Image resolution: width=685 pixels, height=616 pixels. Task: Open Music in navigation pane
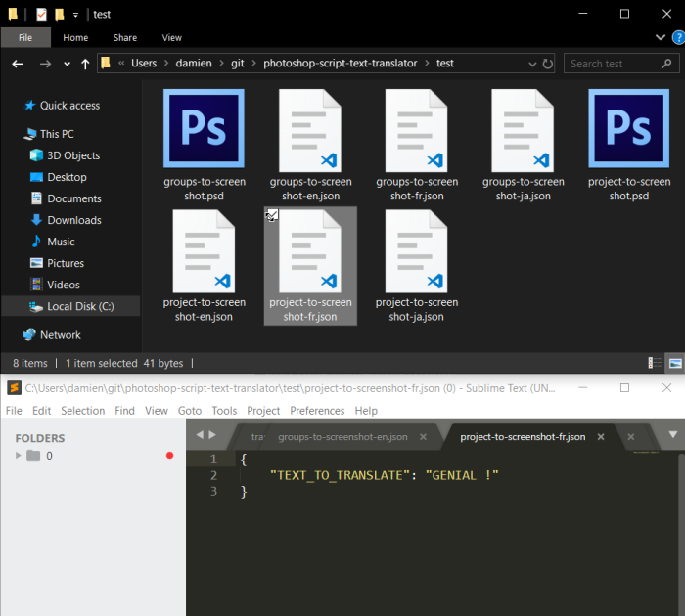pyautogui.click(x=53, y=242)
